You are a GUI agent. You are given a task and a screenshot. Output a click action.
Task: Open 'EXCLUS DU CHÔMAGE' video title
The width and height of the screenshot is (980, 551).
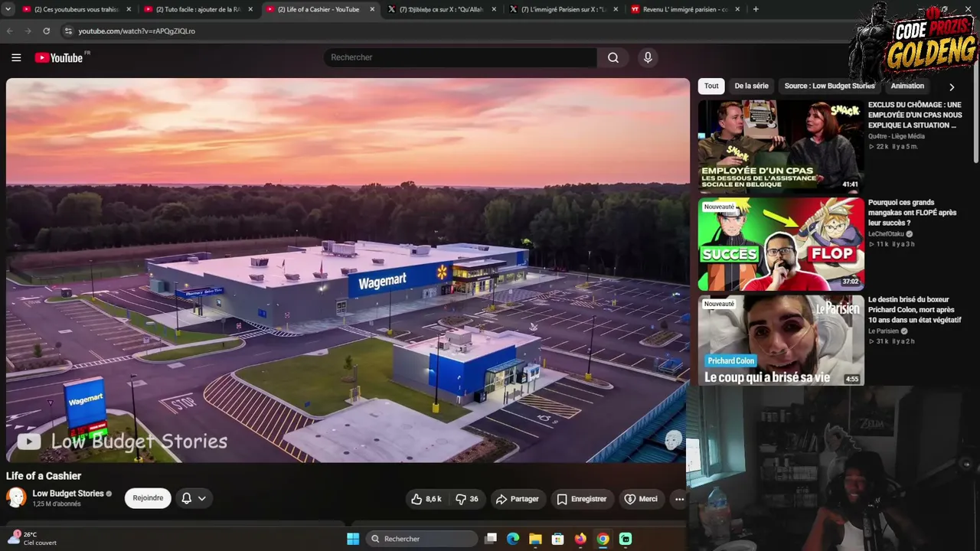915,115
